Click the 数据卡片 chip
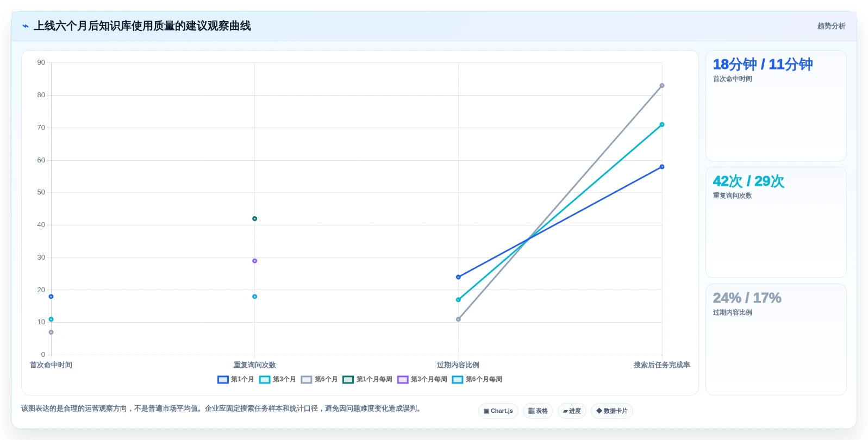 point(612,411)
